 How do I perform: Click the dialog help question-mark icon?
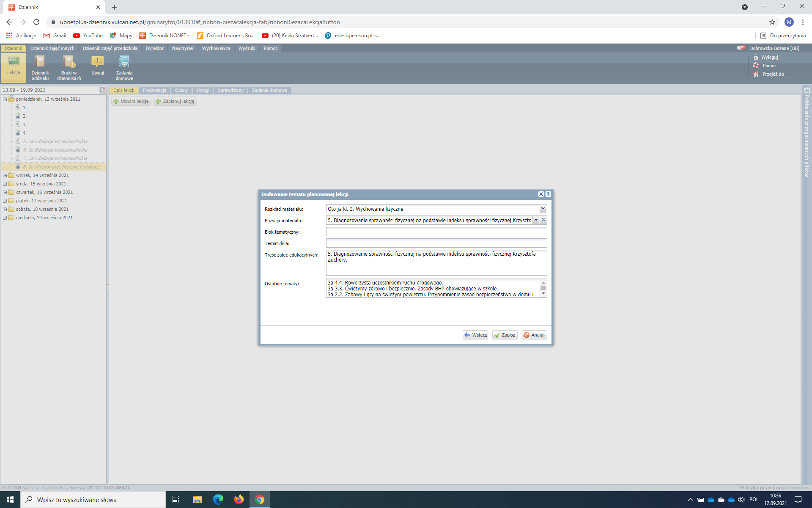[548, 194]
